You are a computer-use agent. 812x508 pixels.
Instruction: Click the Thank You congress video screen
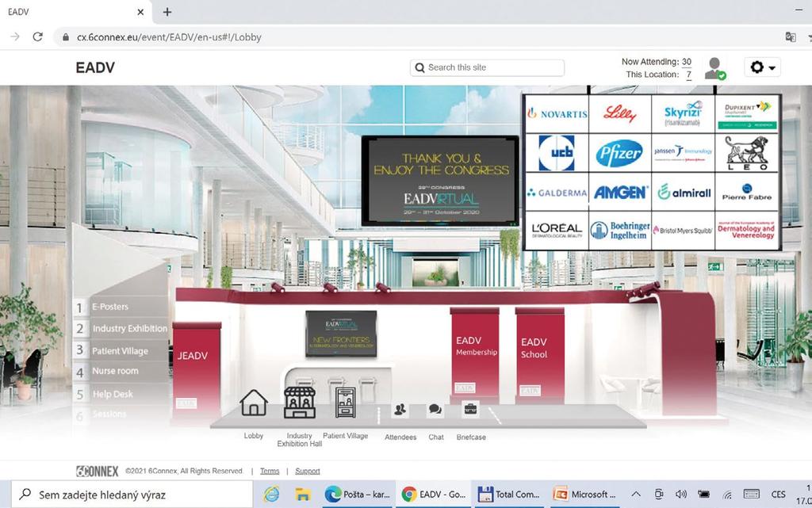pos(440,181)
